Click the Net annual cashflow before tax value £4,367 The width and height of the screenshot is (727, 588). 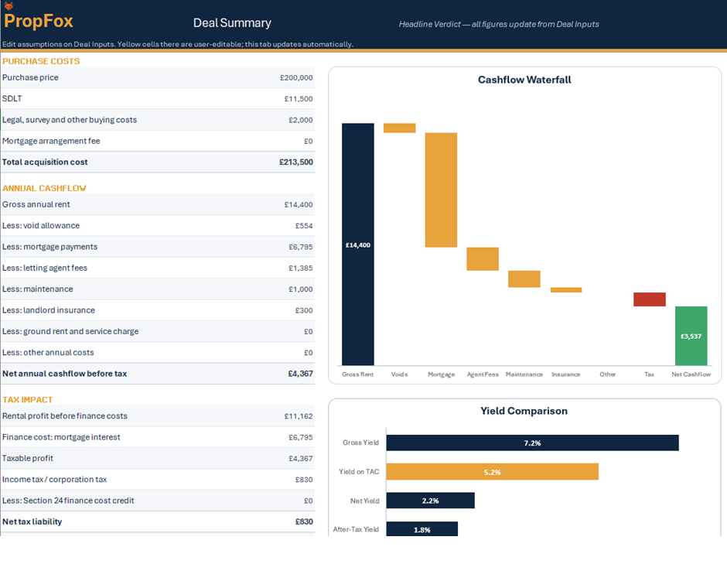[300, 374]
